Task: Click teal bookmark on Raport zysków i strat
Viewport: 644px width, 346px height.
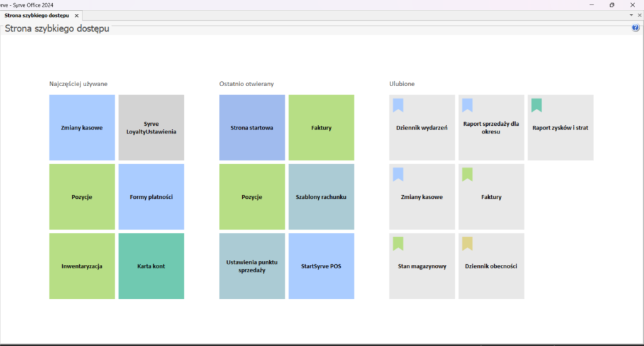Action: tap(536, 105)
